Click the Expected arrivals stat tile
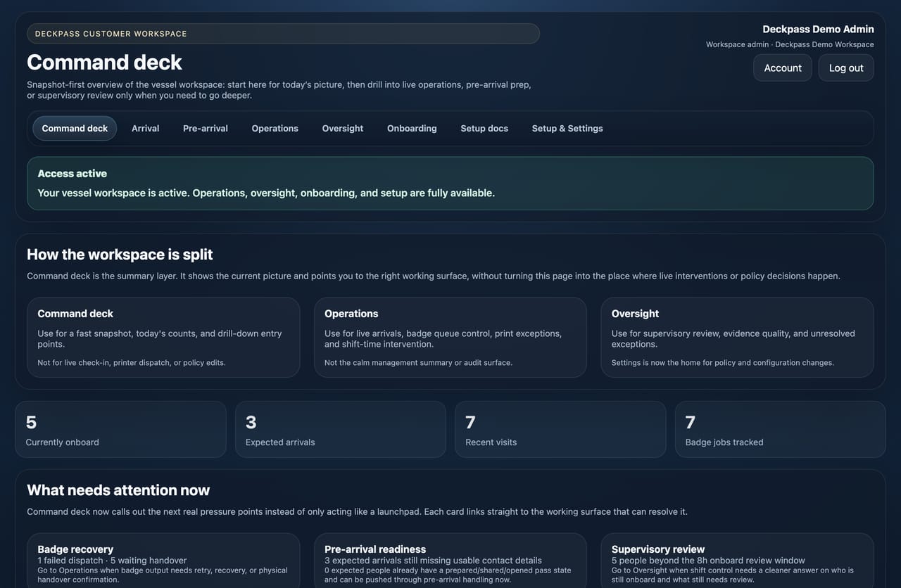This screenshot has height=588, width=901. click(341, 430)
